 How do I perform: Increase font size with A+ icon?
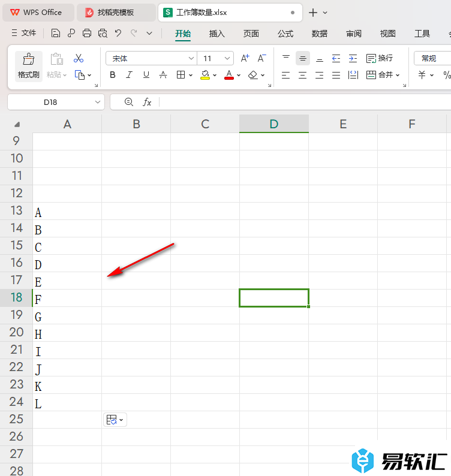point(245,58)
